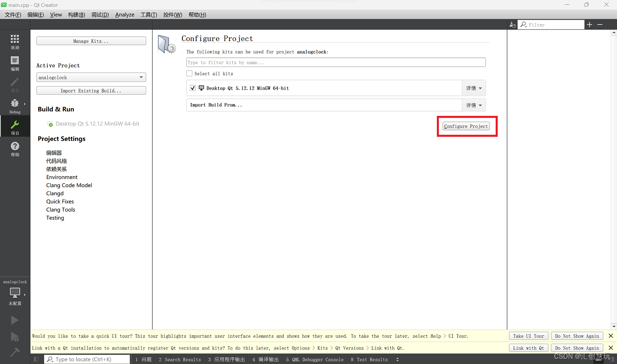The width and height of the screenshot is (617, 364).
Task: Click Link with Qt button
Action: (529, 348)
